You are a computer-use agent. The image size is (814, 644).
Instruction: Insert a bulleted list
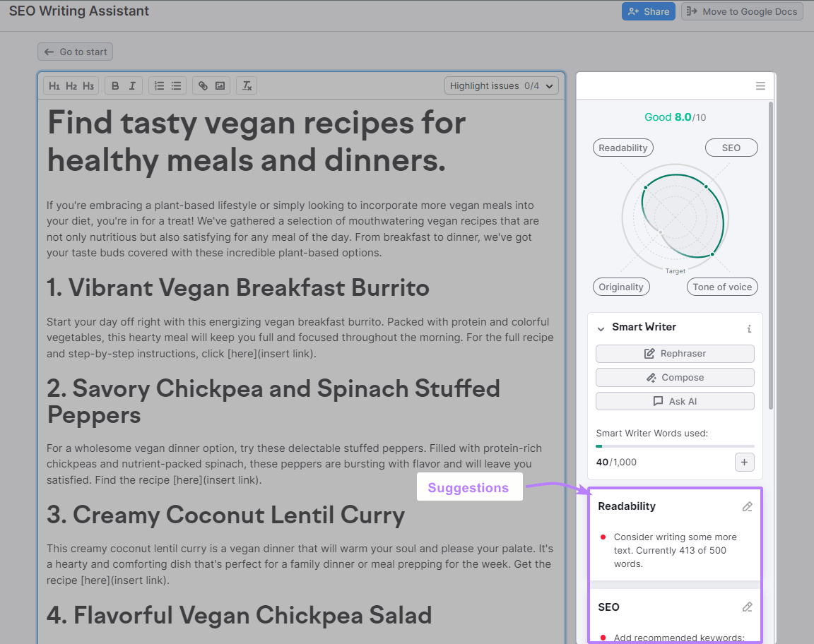175,85
